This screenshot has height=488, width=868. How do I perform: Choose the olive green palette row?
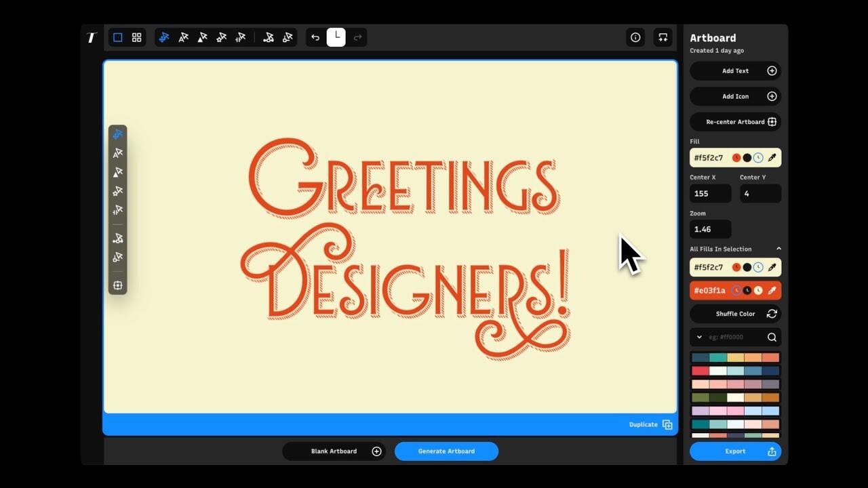736,397
